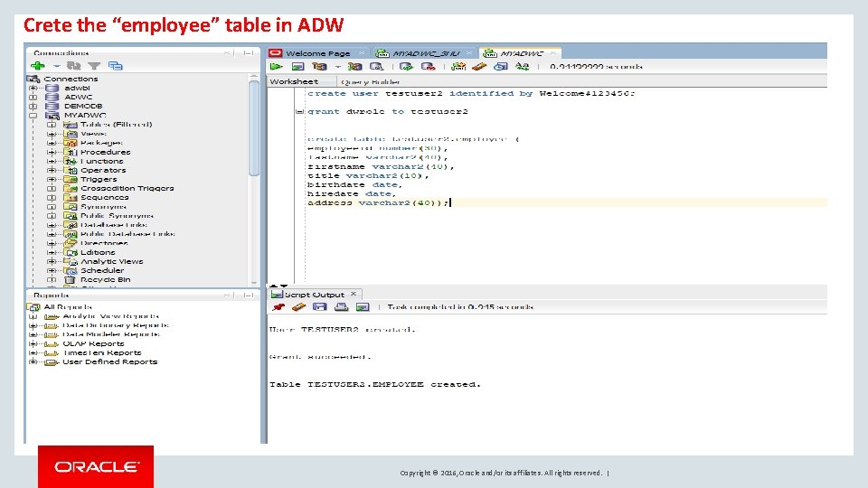Select the Views tree item
Viewport: 868px width, 488px height.
click(x=93, y=134)
